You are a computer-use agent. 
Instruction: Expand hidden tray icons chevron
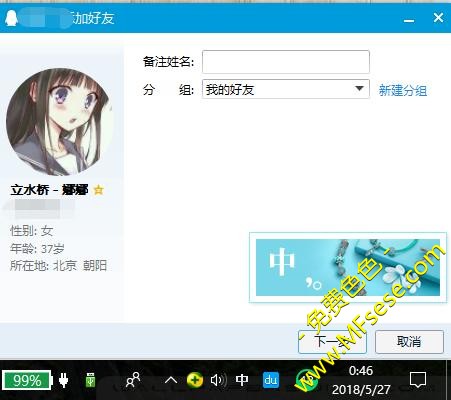(x=171, y=380)
